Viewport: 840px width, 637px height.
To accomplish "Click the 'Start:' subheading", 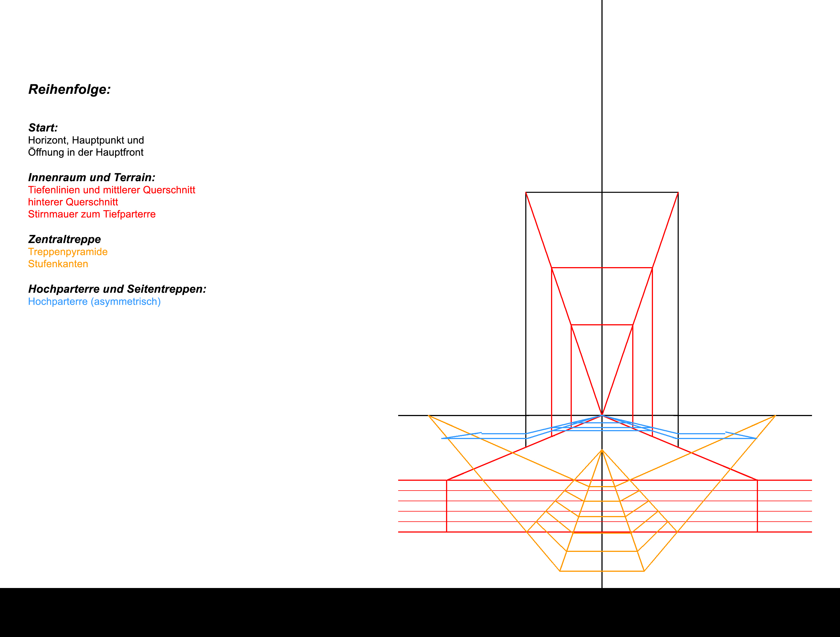I will pyautogui.click(x=43, y=128).
